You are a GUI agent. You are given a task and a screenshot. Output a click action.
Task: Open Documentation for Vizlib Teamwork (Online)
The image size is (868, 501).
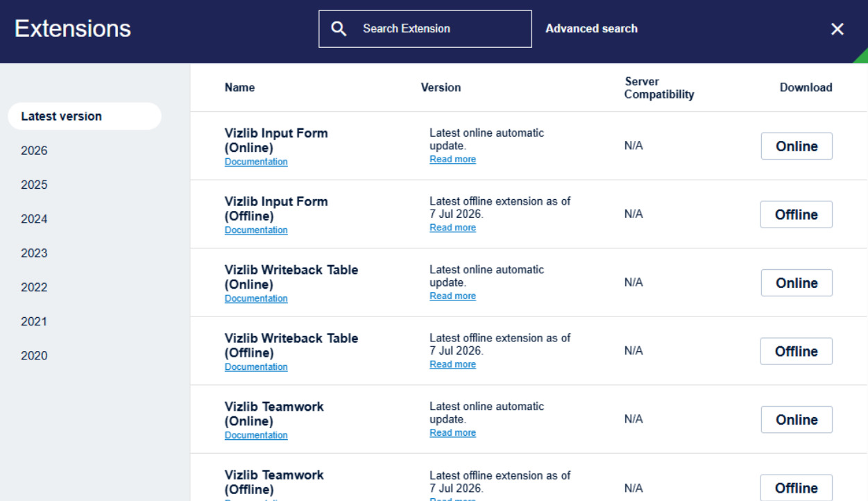point(256,435)
